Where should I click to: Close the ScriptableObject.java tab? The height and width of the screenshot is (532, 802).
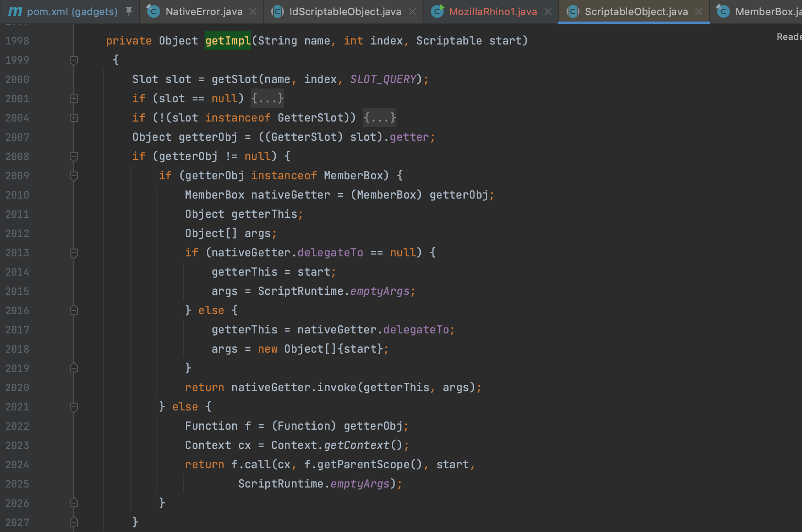coord(699,11)
